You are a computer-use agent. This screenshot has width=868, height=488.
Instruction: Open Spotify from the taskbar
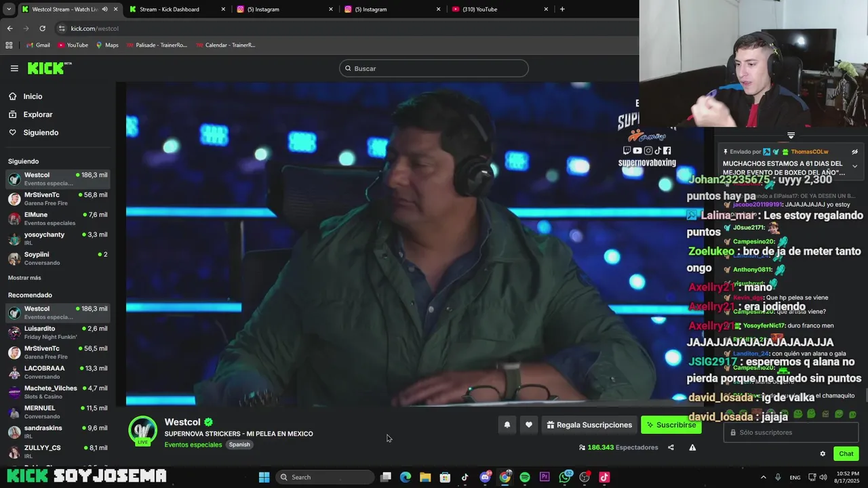pos(525,477)
